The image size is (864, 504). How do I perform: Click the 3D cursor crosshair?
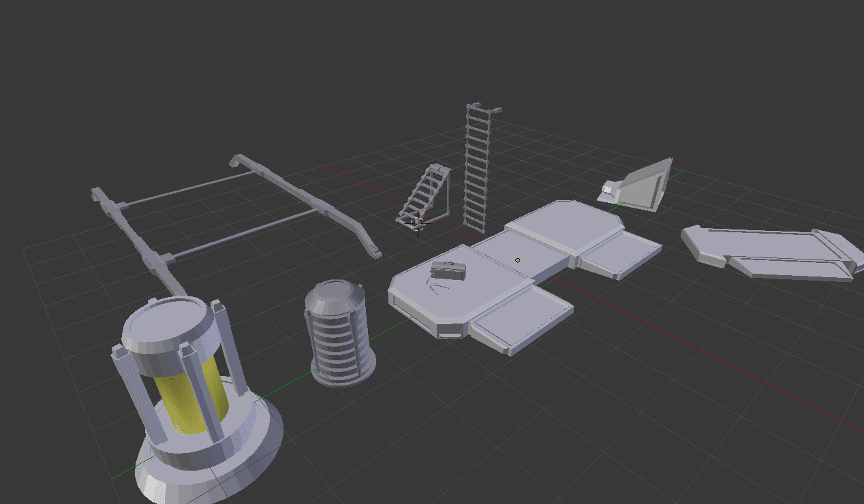point(418,223)
